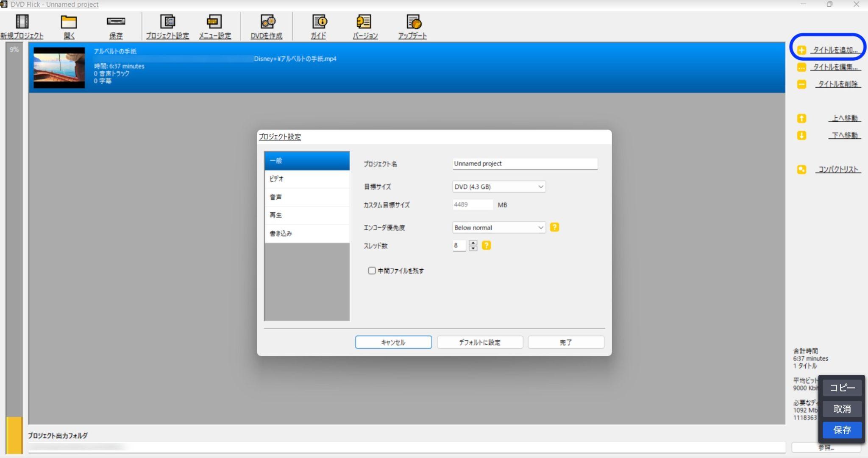Click the アルベルトの手紙 video thumbnail
The height and width of the screenshot is (458, 868).
point(59,67)
